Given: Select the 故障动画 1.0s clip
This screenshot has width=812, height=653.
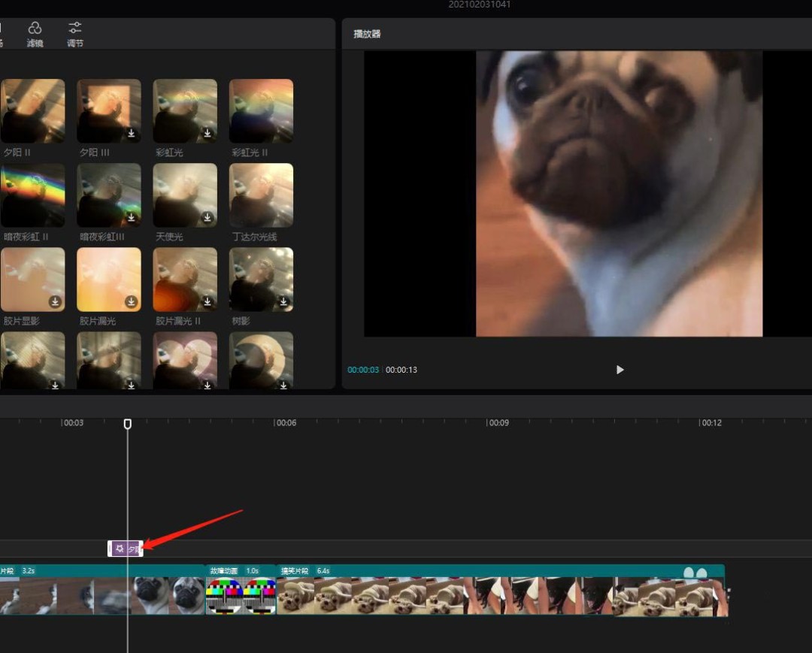Looking at the screenshot, I should pyautogui.click(x=241, y=594).
